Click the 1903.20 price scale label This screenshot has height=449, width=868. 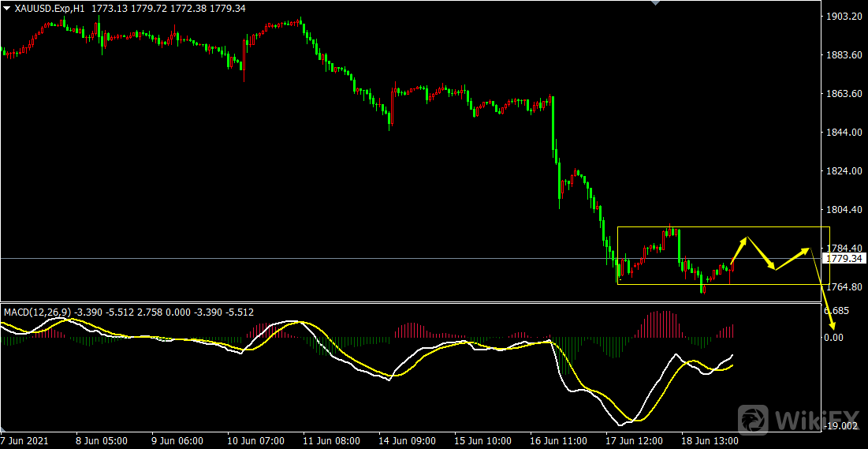click(841, 16)
